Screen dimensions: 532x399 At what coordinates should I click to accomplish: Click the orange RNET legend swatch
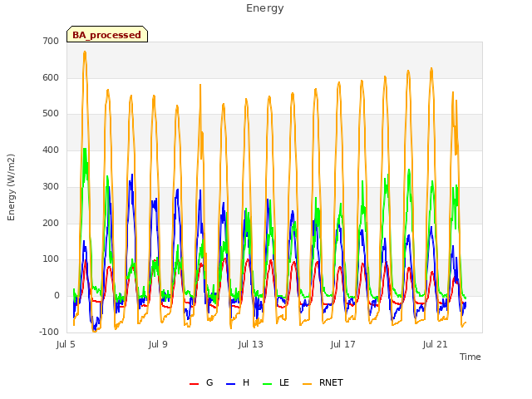click(307, 384)
